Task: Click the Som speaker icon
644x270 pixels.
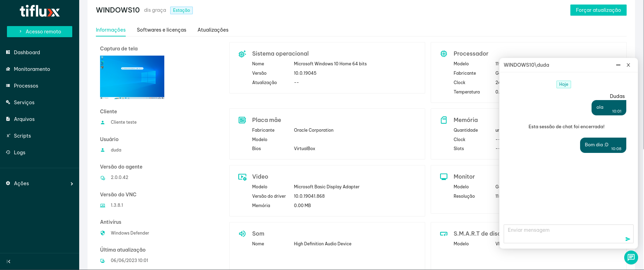Action: coord(242,234)
